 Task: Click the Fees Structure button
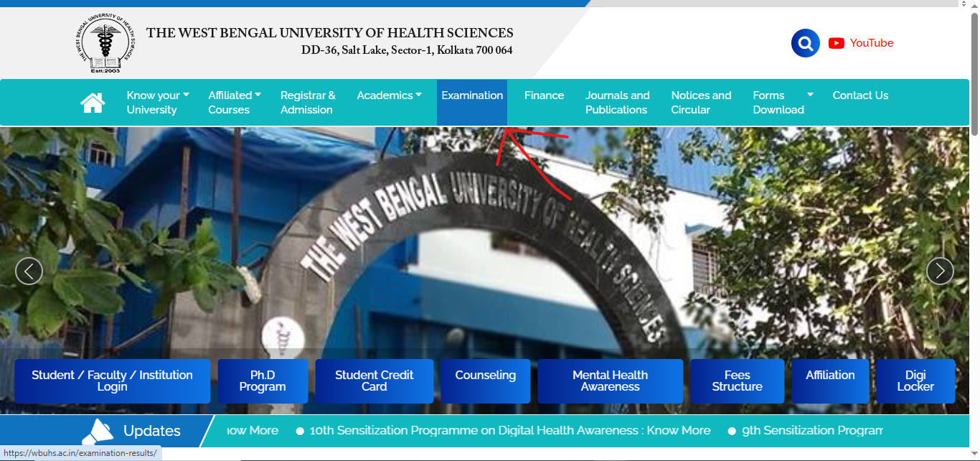[737, 381]
